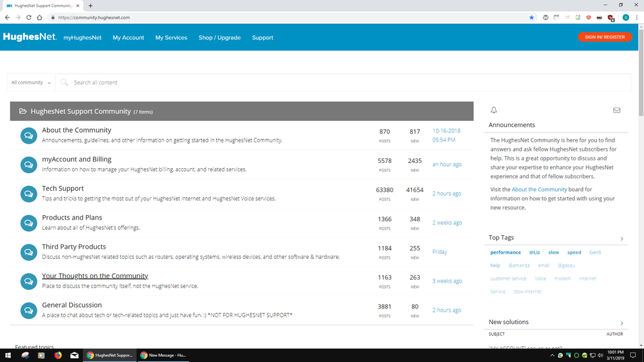Open the messages envelope icon
Image resolution: width=644 pixels, height=362 pixels.
(x=616, y=110)
